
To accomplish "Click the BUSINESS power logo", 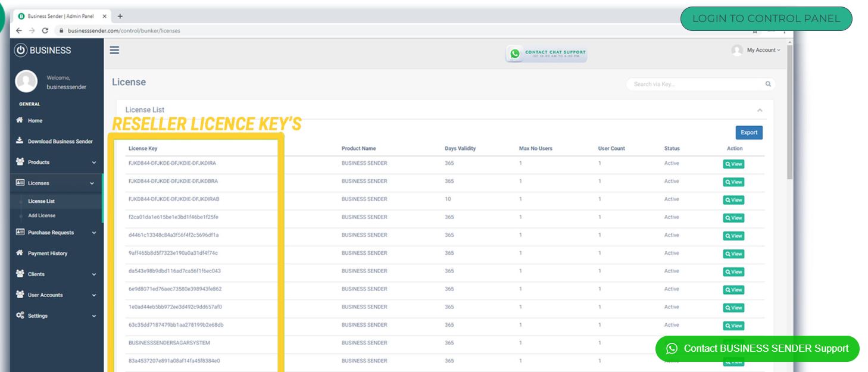I will pyautogui.click(x=21, y=51).
